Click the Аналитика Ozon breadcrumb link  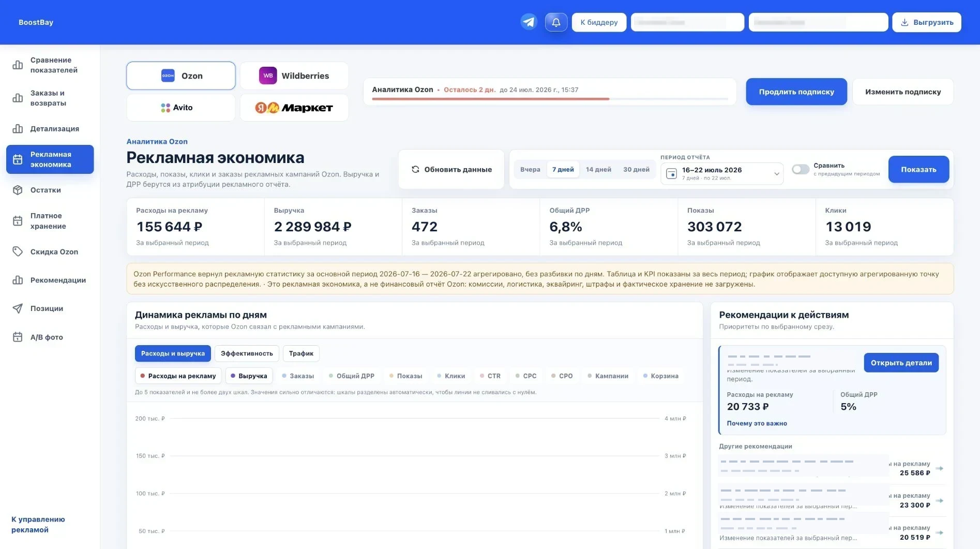click(157, 141)
